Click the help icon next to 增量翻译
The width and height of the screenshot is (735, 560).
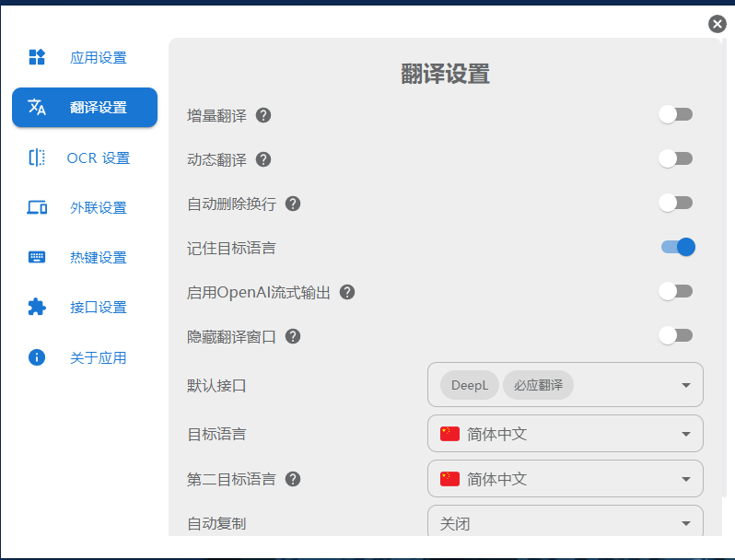(x=263, y=115)
